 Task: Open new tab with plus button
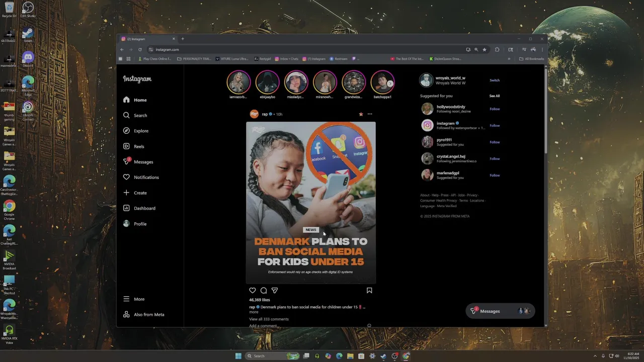[x=183, y=39]
